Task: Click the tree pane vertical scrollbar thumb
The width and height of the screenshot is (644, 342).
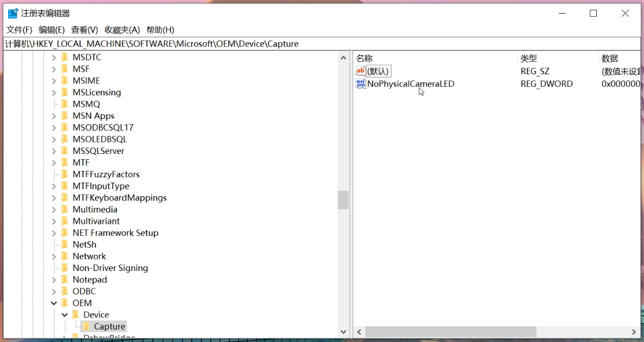Action: click(343, 200)
